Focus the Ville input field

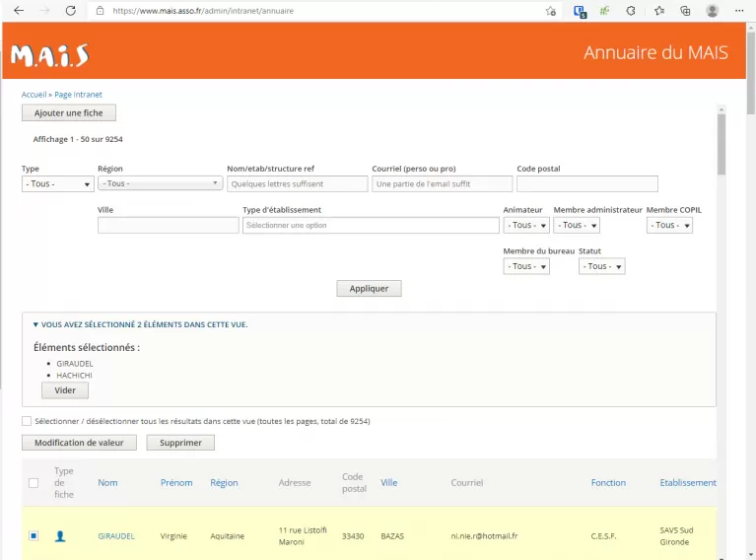[x=169, y=225]
